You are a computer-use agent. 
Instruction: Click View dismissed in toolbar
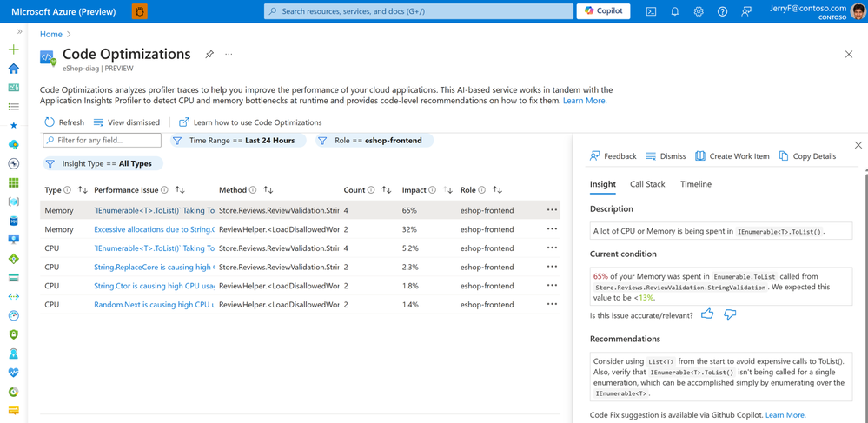tap(127, 122)
